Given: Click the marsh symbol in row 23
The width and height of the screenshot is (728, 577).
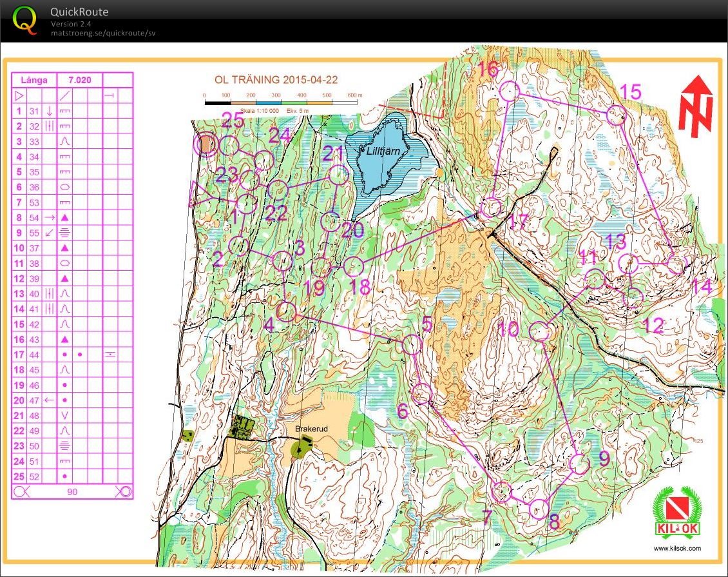Looking at the screenshot, I should [65, 446].
